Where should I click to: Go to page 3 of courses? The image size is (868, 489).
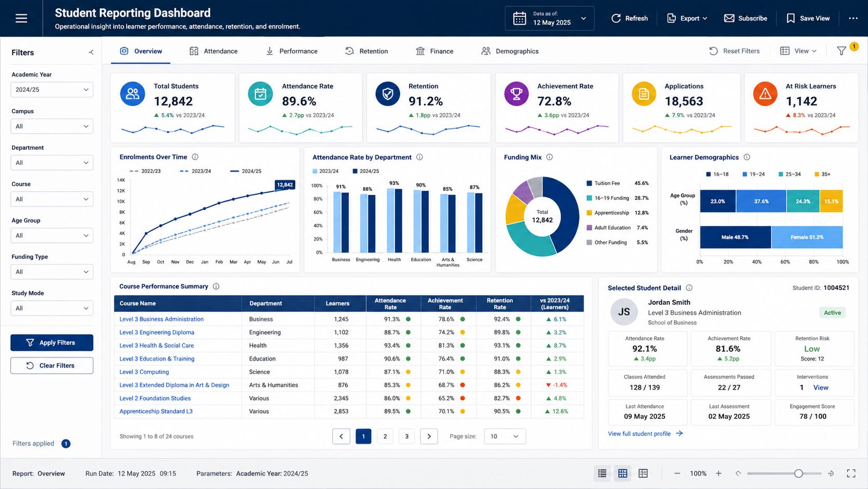tap(407, 437)
